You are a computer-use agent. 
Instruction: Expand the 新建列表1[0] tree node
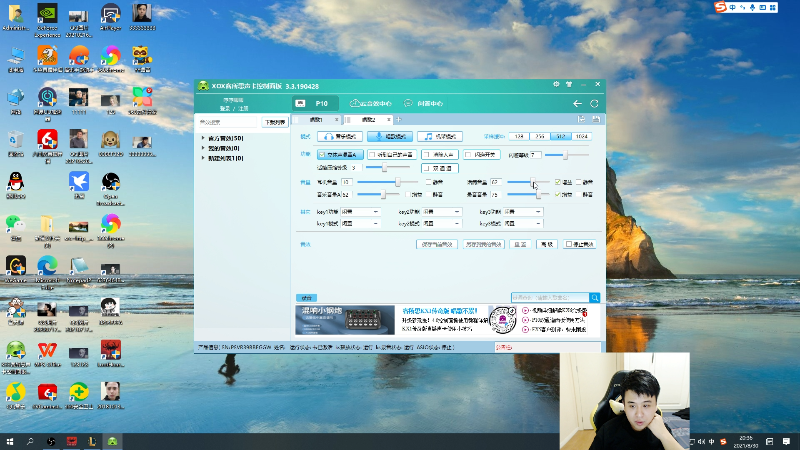click(203, 158)
